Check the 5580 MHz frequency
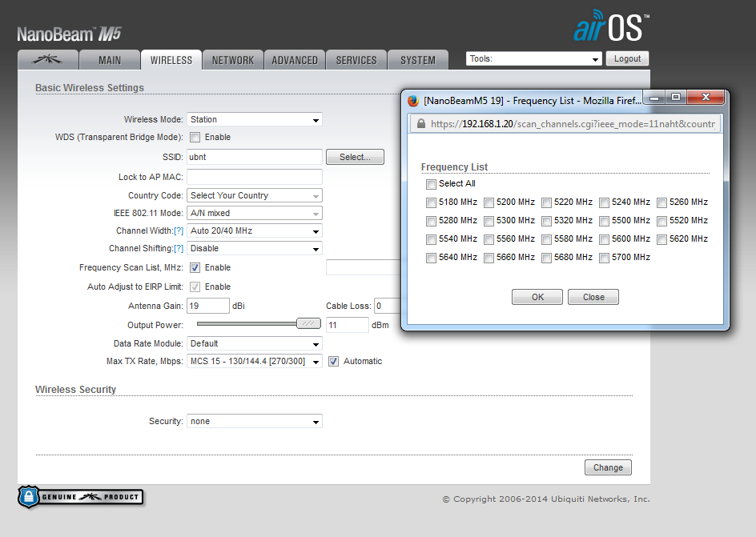 tap(546, 239)
